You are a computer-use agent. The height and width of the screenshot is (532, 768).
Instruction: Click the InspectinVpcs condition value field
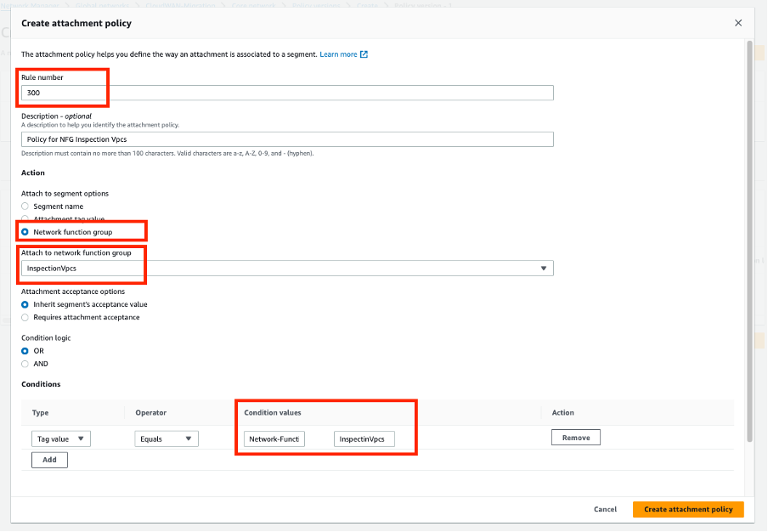click(364, 439)
